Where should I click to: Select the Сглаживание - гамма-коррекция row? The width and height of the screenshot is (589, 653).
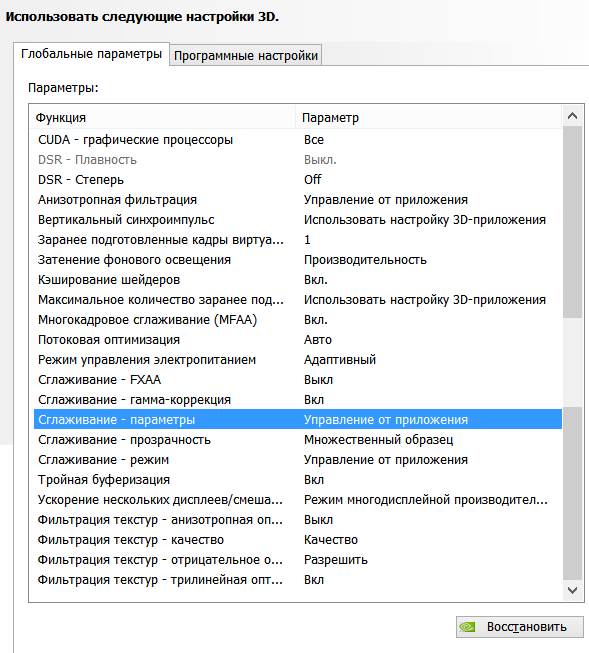click(298, 399)
